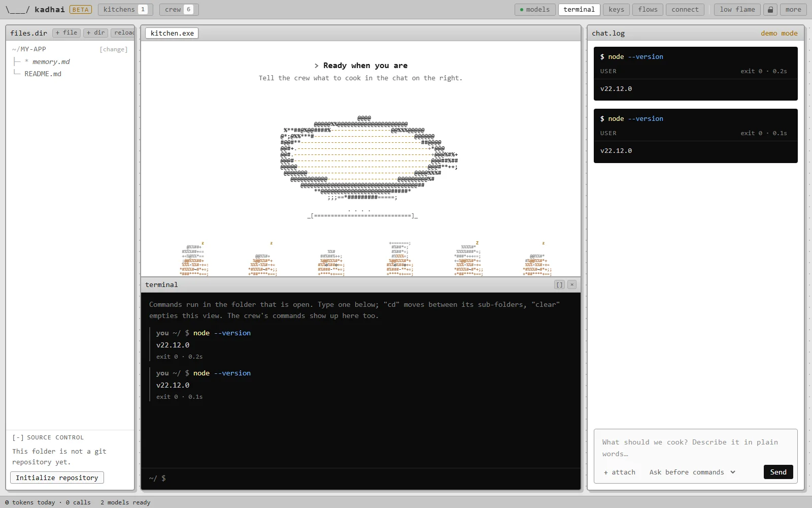Click "2 models ready" in status bar
This screenshot has width=812, height=508.
click(x=125, y=502)
